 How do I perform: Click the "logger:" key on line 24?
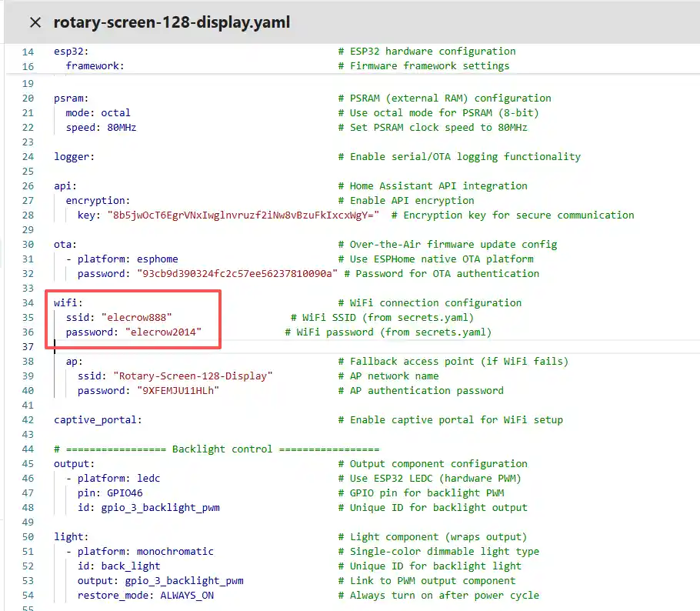point(75,156)
